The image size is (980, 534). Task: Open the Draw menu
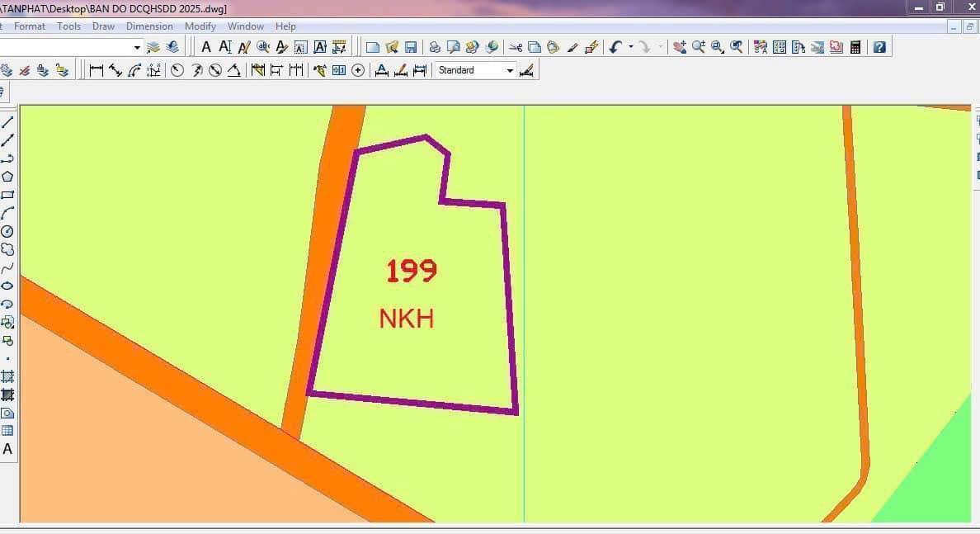(x=103, y=26)
